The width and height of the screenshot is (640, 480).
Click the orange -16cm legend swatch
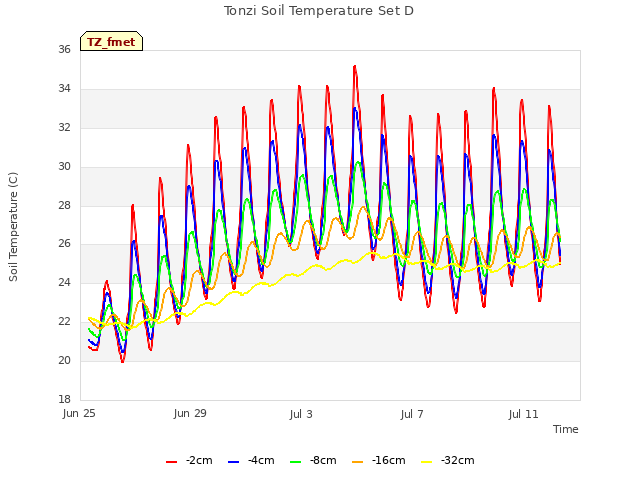(358, 462)
